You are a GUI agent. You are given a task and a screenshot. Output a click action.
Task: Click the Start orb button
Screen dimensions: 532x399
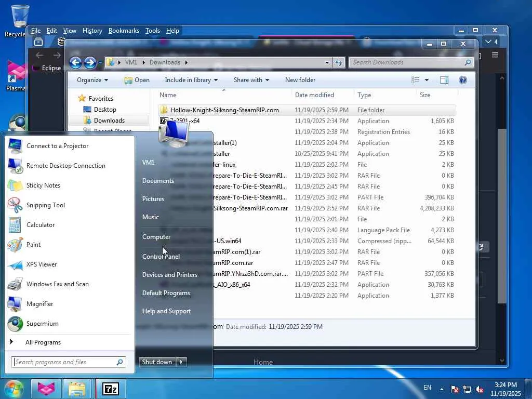coord(14,389)
